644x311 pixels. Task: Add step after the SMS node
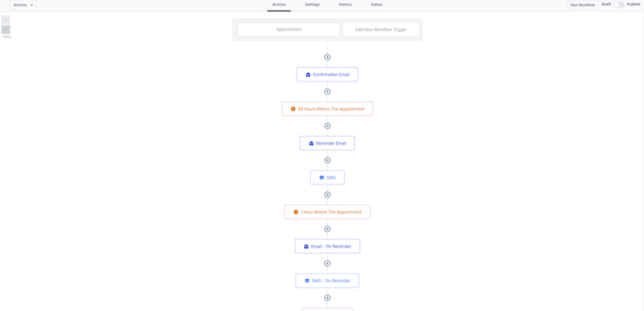tap(327, 194)
